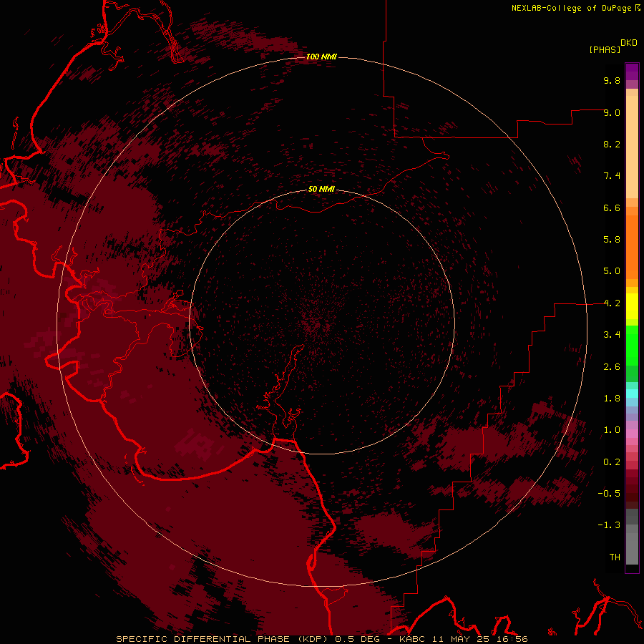Click the 3.4 scale value

(612, 335)
